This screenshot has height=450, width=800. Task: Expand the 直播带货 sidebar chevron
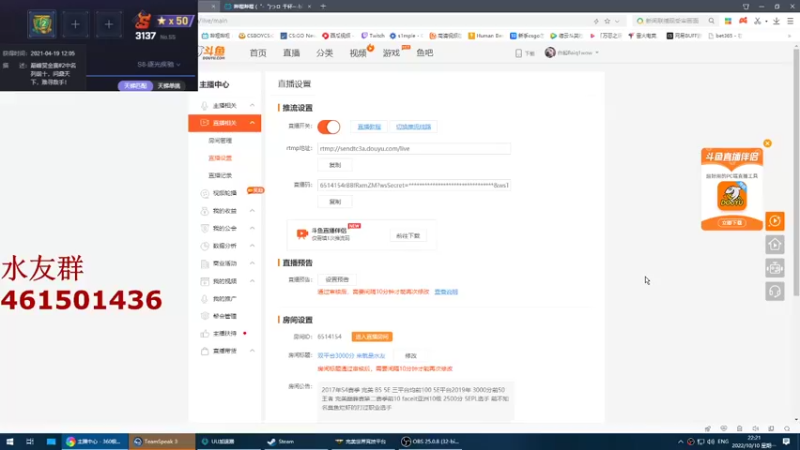pos(252,351)
